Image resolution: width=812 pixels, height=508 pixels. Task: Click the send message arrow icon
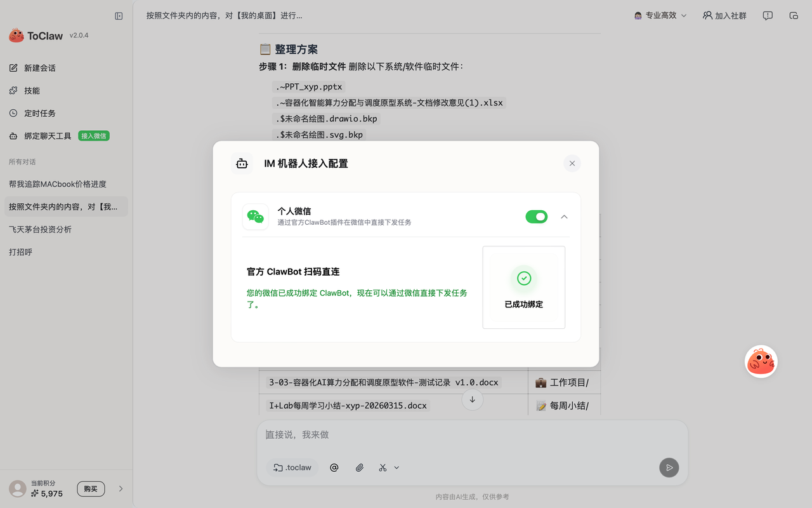pos(669,467)
